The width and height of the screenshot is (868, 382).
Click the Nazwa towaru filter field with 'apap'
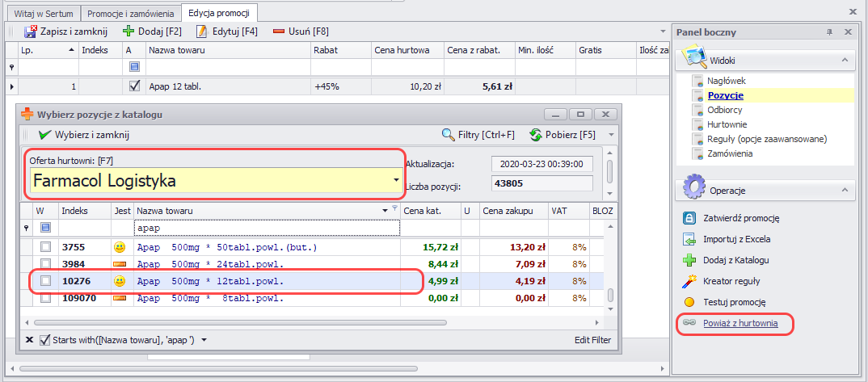click(267, 229)
